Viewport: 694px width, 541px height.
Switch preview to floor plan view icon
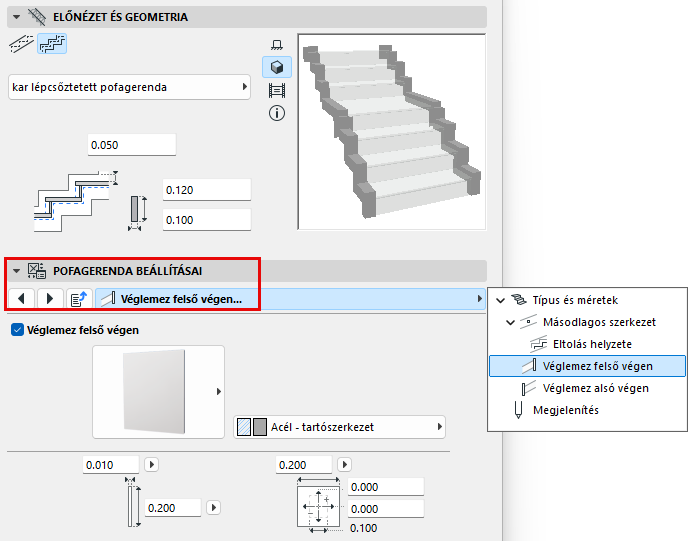[277, 45]
